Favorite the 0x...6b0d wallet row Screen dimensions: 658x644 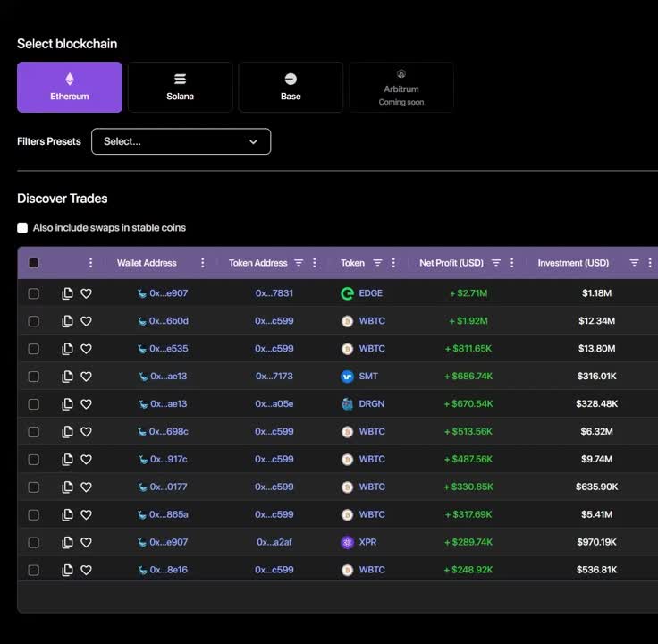point(86,321)
